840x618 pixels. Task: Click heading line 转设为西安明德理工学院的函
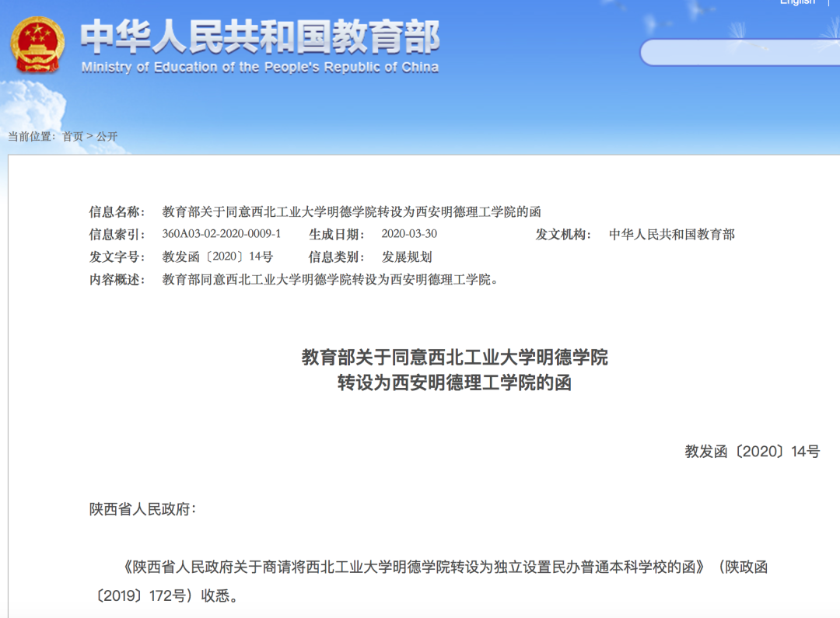coord(454,383)
